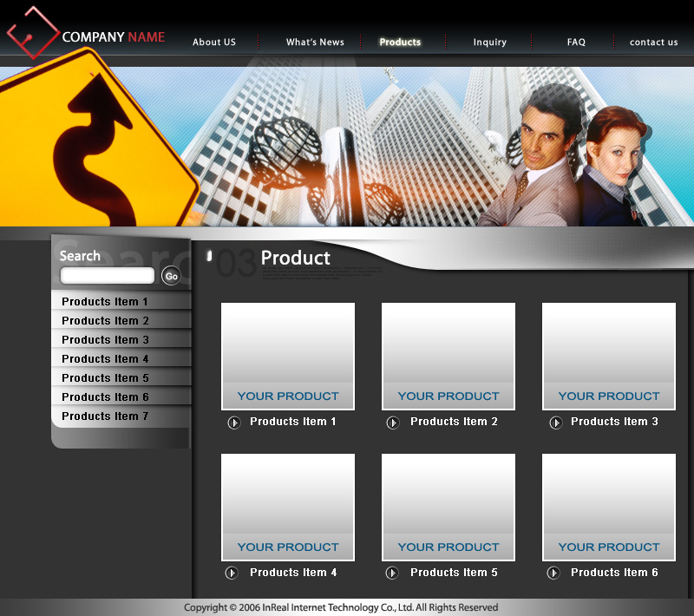The image size is (694, 616).
Task: Click the arrow icon beside Products Item 2
Action: click(393, 423)
